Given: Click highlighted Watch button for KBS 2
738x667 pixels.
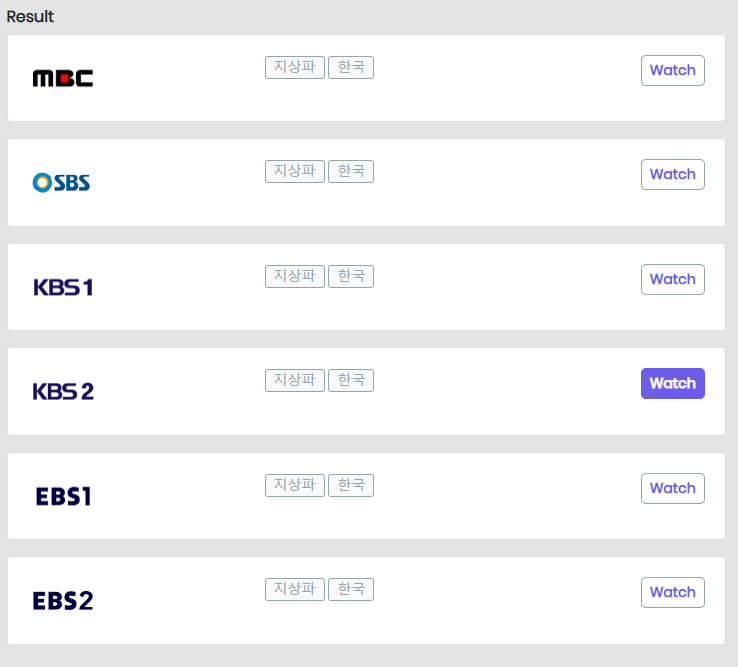Looking at the screenshot, I should (x=672, y=383).
